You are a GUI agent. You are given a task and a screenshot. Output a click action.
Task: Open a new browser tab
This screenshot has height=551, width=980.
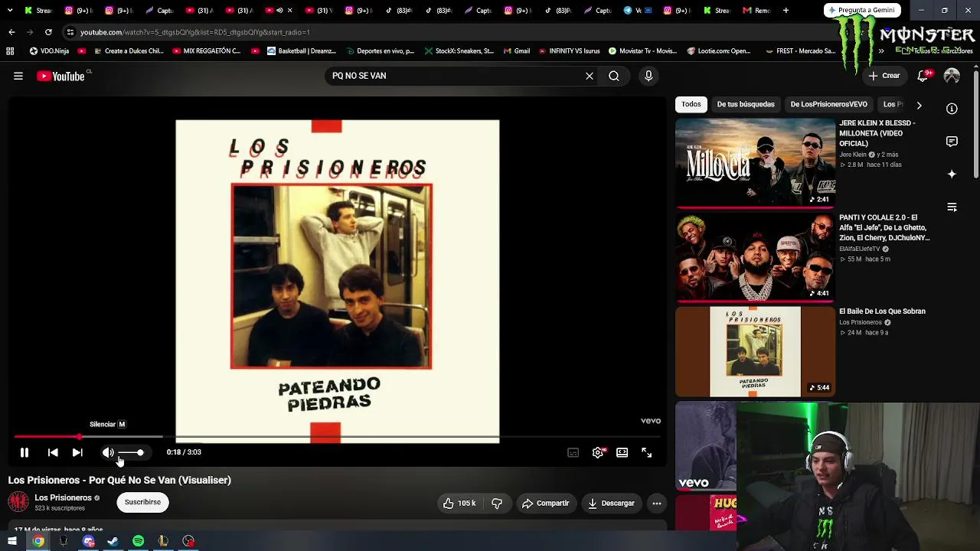click(x=786, y=11)
